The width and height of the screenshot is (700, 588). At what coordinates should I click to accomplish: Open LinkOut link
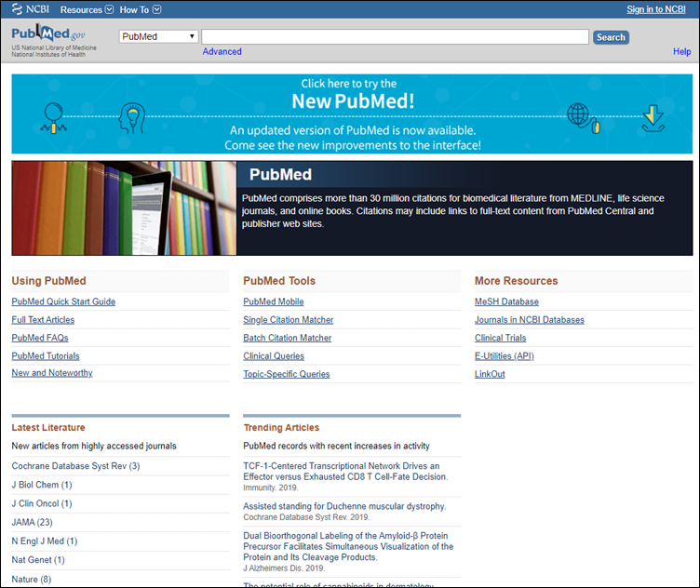[x=490, y=374]
